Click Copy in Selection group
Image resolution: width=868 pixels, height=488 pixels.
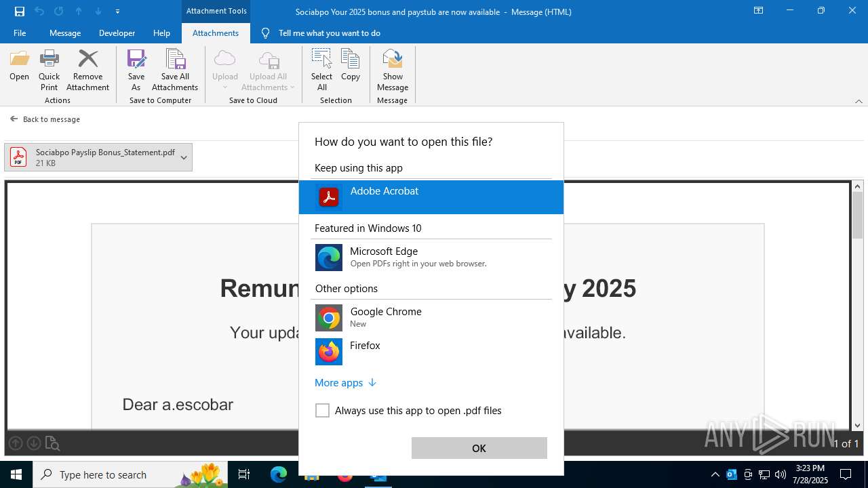[351, 66]
